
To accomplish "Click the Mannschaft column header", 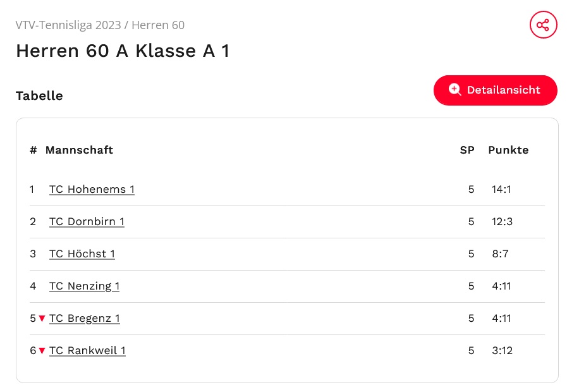I will pos(79,150).
